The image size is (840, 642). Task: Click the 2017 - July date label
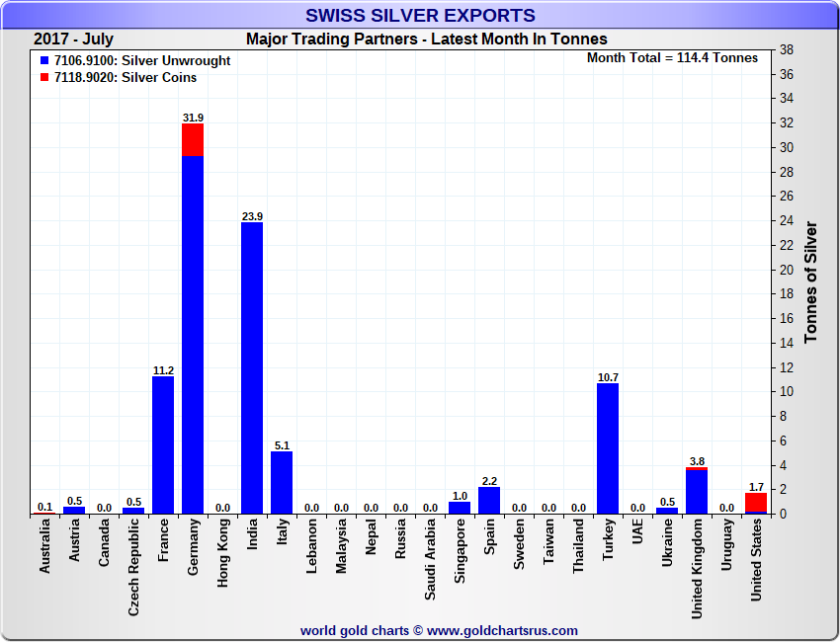click(x=73, y=40)
